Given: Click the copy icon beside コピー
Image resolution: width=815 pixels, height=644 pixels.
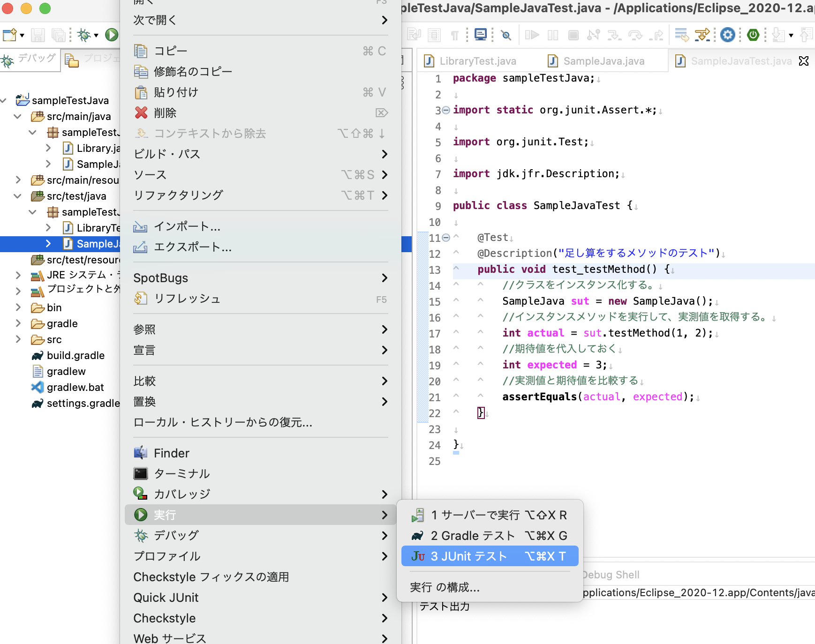Looking at the screenshot, I should (141, 51).
